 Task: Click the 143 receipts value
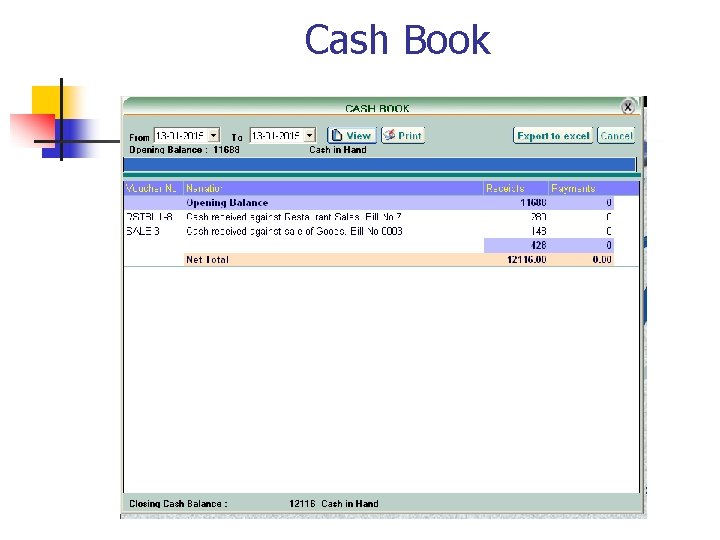tap(538, 231)
